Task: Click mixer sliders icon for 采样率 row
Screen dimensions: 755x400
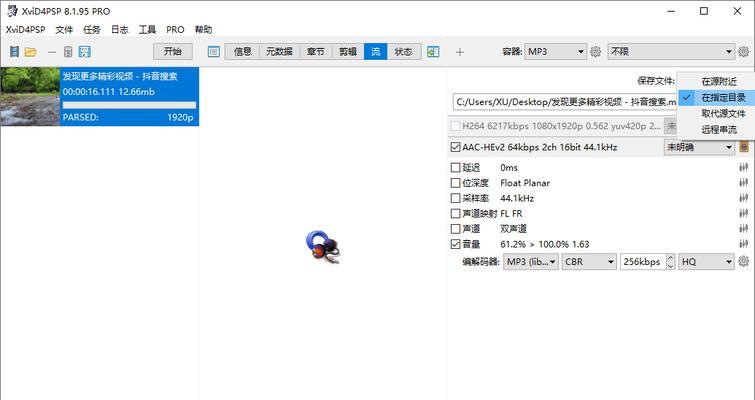Action: click(x=743, y=198)
